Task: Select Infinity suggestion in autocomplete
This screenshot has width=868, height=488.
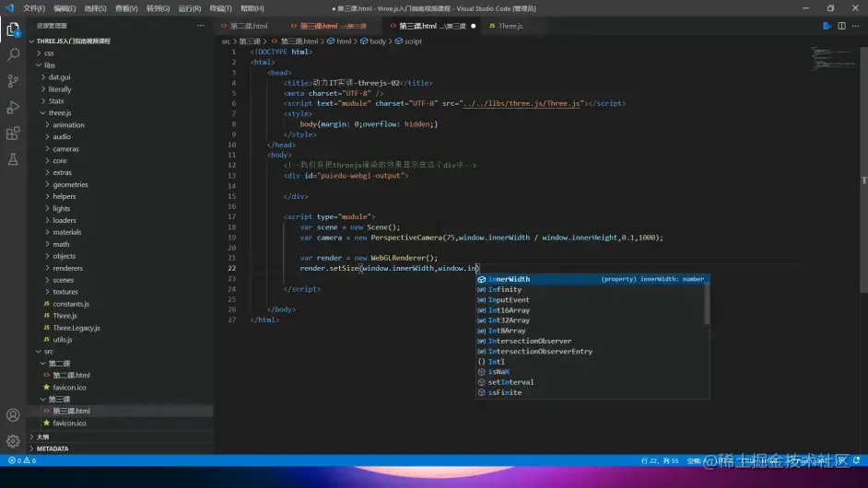Action: 590,289
